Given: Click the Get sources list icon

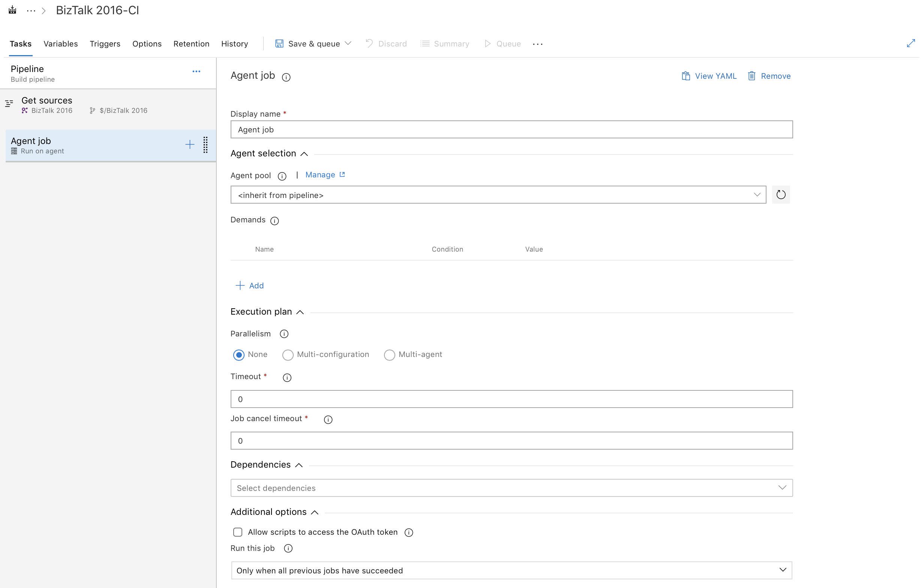Looking at the screenshot, I should (x=9, y=103).
